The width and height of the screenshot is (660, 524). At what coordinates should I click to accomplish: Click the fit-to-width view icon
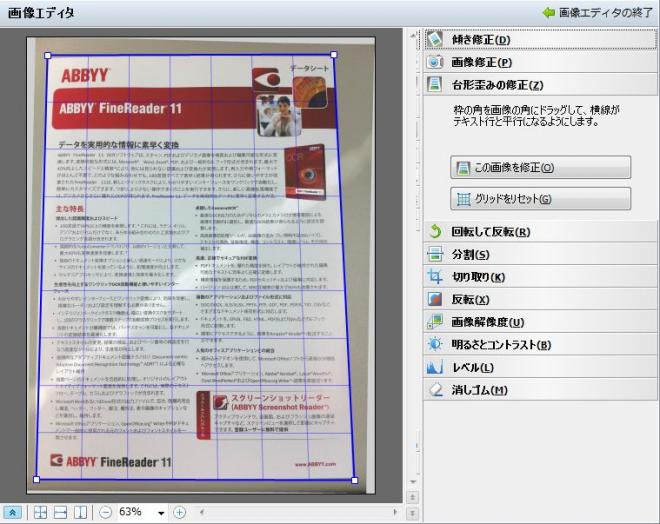pos(60,512)
